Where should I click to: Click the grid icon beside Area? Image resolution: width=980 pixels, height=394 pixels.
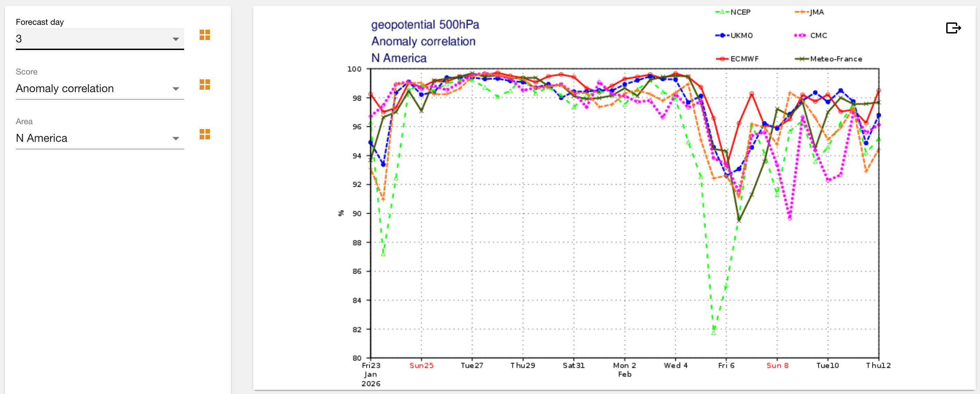tap(205, 134)
